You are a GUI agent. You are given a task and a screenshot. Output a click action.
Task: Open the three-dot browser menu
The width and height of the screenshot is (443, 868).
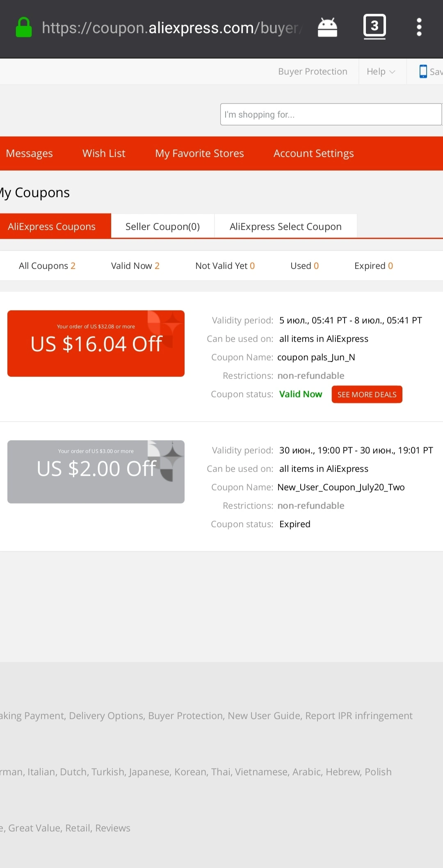click(x=419, y=27)
